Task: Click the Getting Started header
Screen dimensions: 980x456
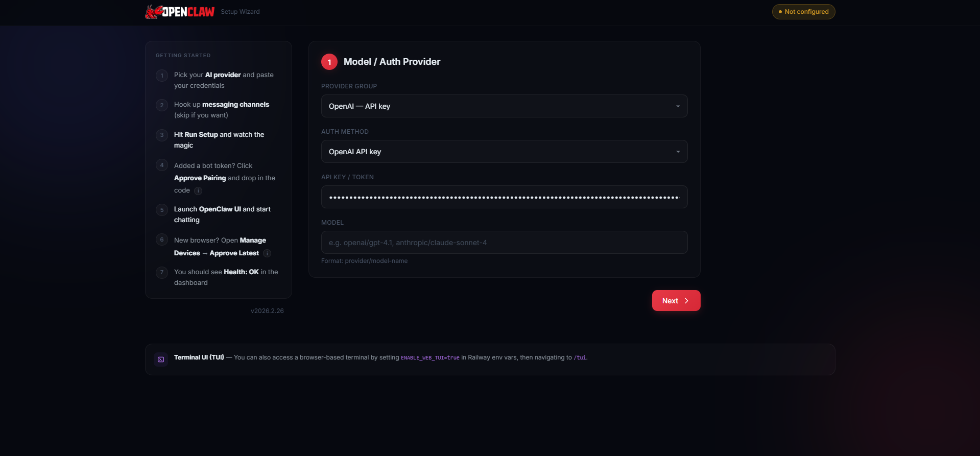Action: pyautogui.click(x=183, y=55)
